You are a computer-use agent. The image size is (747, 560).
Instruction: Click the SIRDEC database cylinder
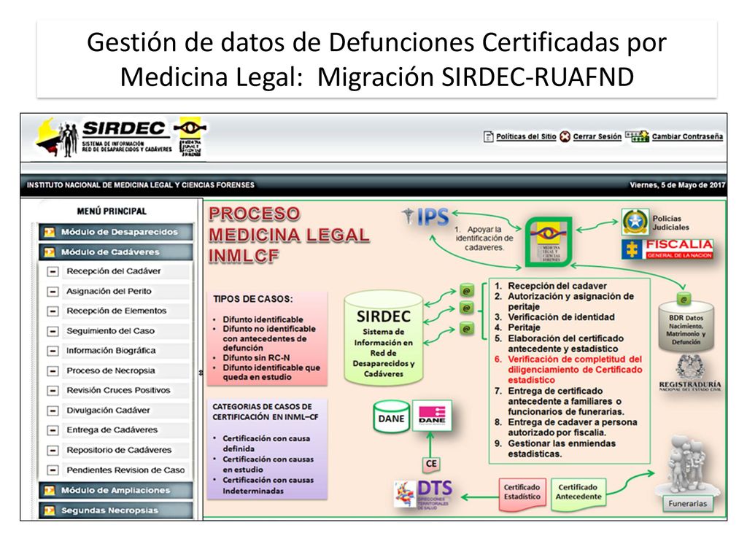coord(384,338)
